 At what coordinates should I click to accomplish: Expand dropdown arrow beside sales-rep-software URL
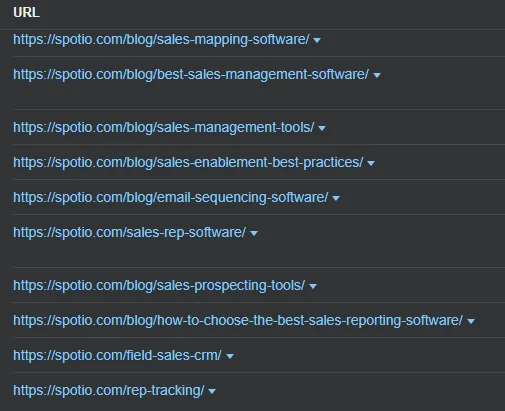[254, 233]
